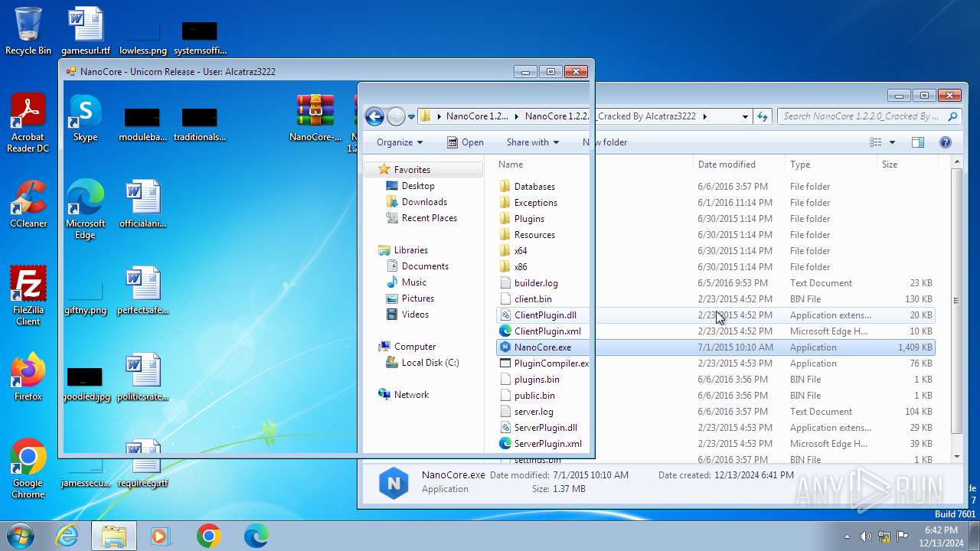Click the Explorer Back navigation arrow
The width and height of the screenshot is (980, 551).
[x=374, y=116]
